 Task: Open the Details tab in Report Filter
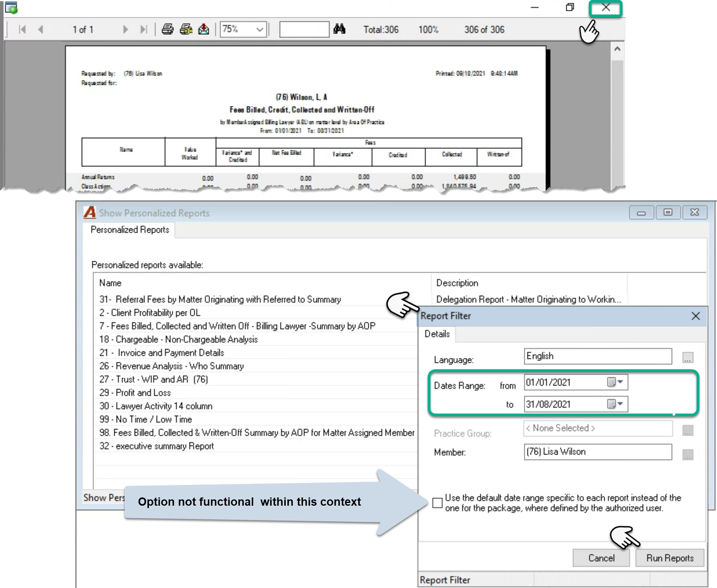(437, 334)
